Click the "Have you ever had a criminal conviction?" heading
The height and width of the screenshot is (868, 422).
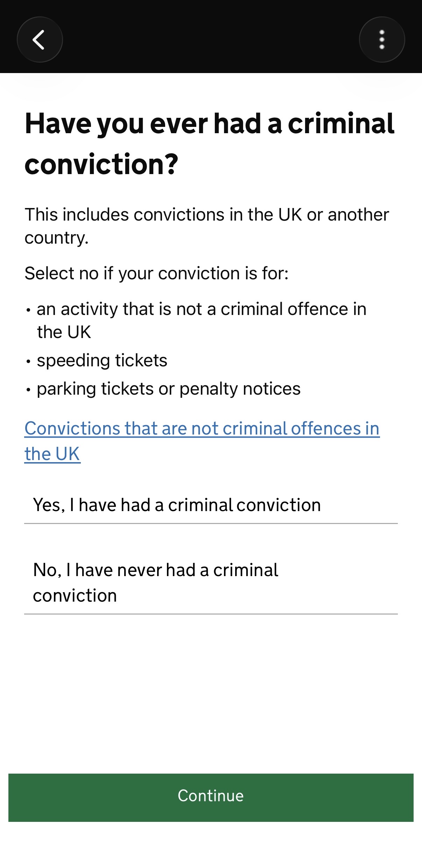[209, 143]
